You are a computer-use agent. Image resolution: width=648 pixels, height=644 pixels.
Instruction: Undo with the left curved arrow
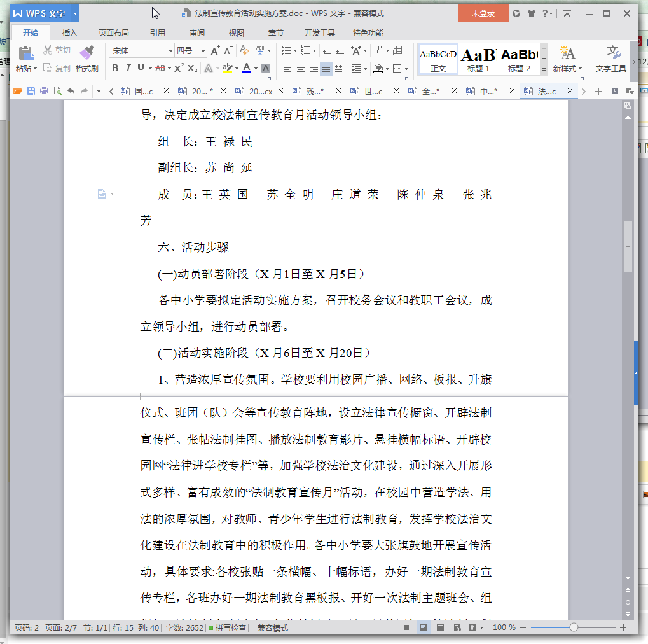pyautogui.click(x=71, y=91)
